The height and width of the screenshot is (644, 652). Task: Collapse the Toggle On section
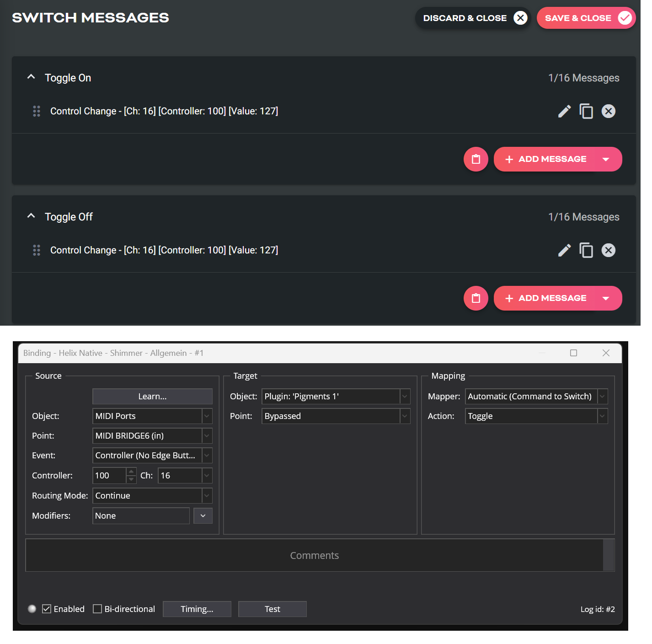(x=31, y=77)
